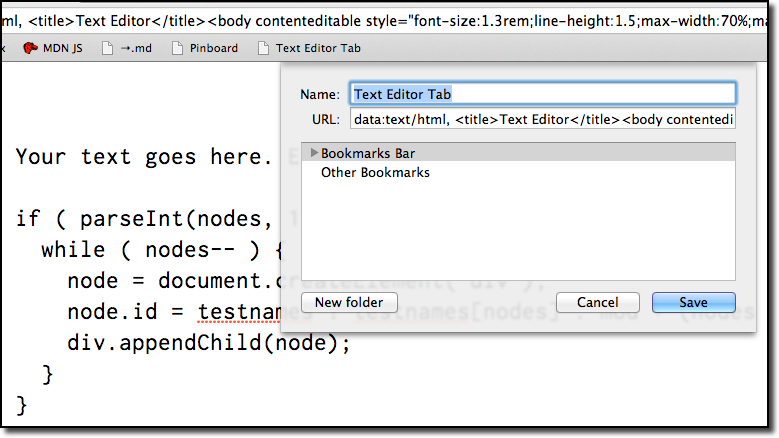The height and width of the screenshot is (438, 779).
Task: Click the browser address bar URL
Action: coord(384,21)
